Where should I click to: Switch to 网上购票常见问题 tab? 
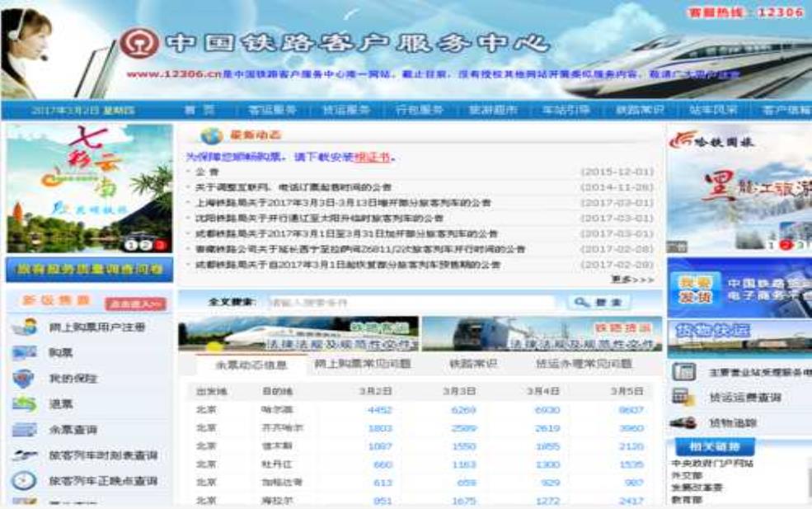(363, 364)
